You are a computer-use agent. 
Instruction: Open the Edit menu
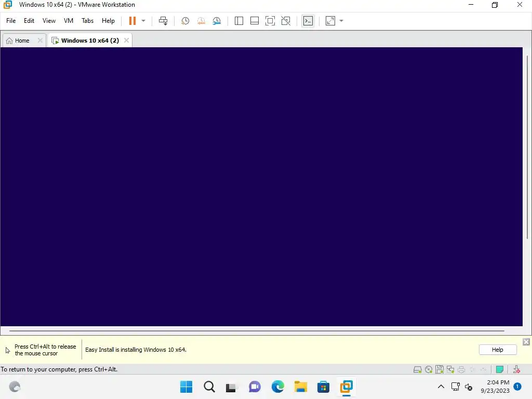click(29, 21)
